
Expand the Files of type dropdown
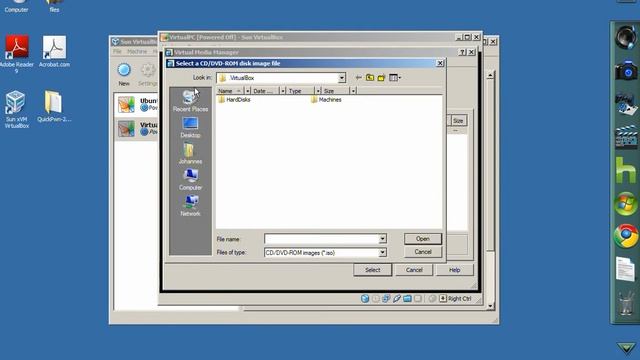click(382, 253)
